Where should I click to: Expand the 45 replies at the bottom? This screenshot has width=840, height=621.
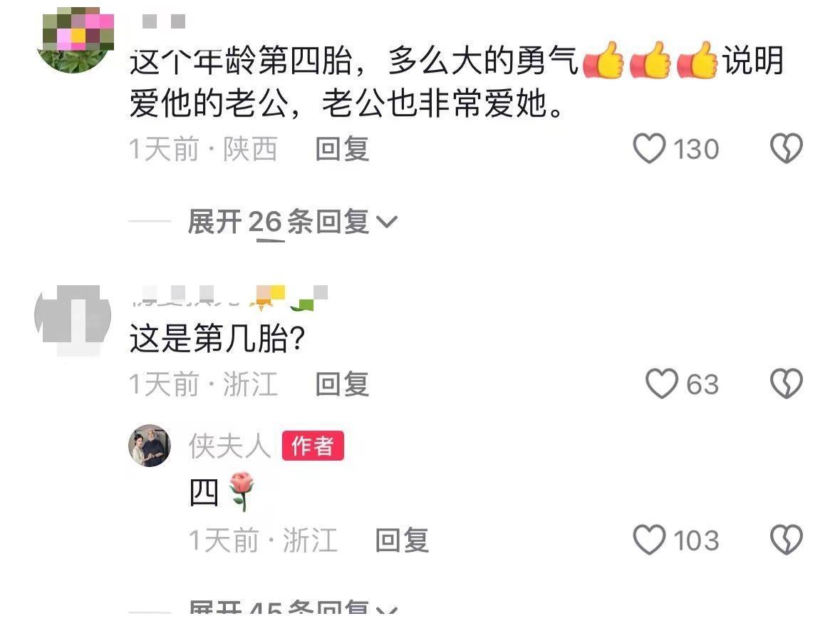click(292, 610)
